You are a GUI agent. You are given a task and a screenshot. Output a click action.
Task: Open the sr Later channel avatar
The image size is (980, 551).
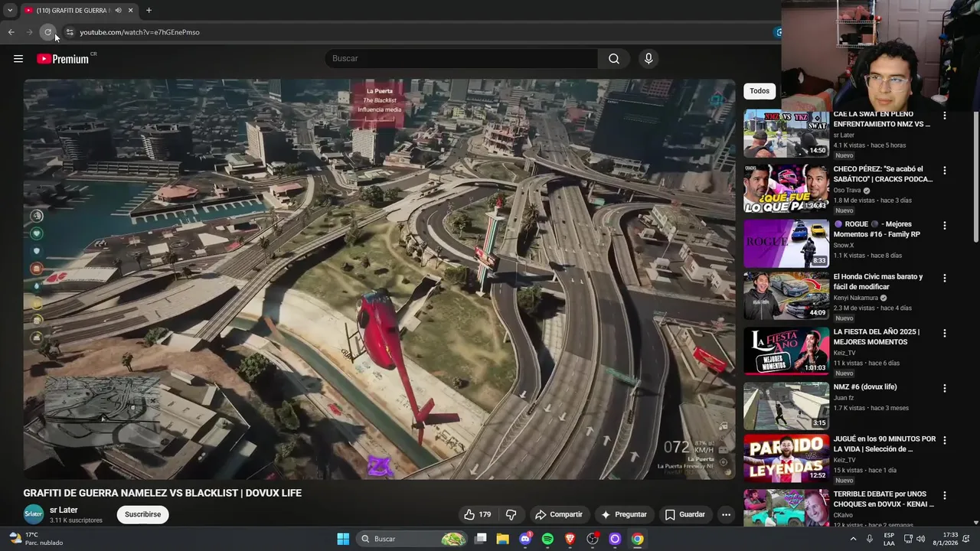pos(33,514)
